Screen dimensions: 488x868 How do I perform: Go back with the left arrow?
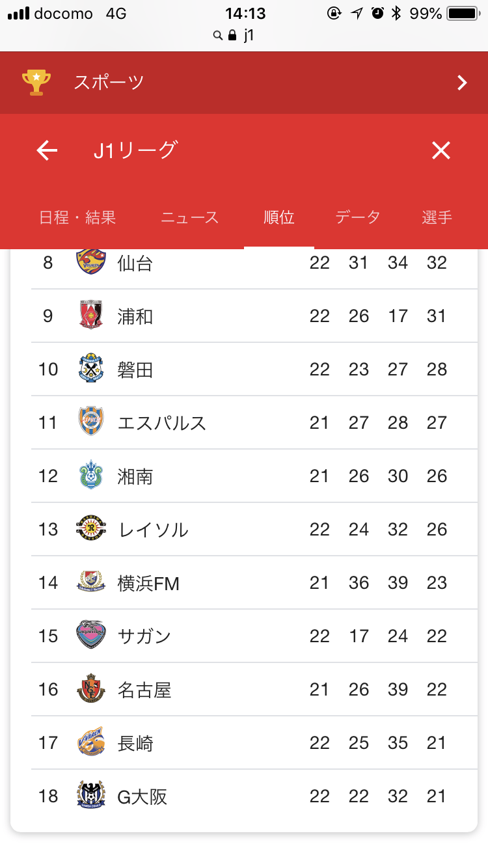pyautogui.click(x=47, y=151)
